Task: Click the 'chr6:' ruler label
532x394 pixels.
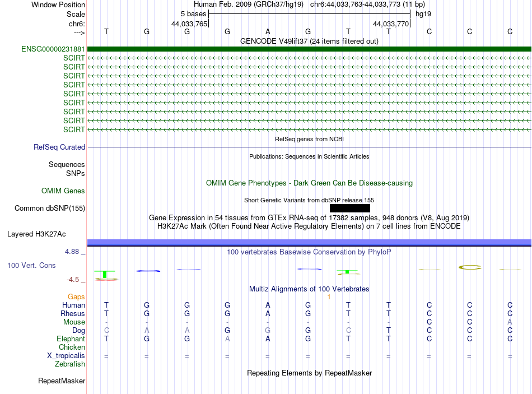Action: coord(77,24)
